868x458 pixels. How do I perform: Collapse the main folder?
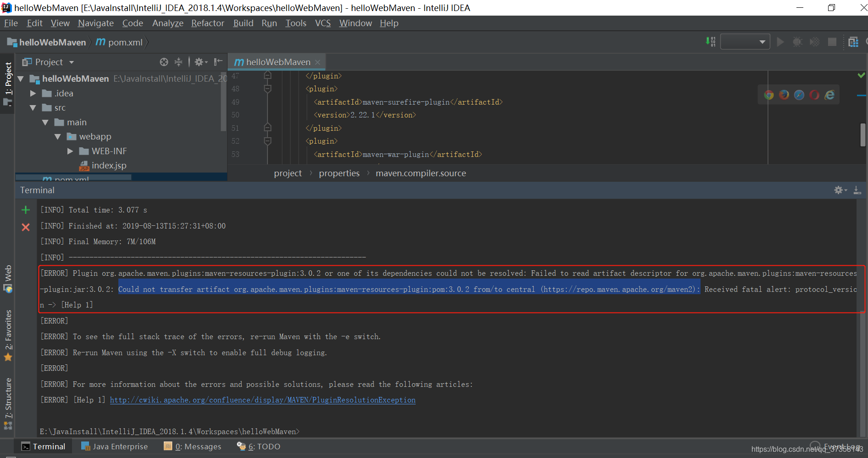[45, 123]
